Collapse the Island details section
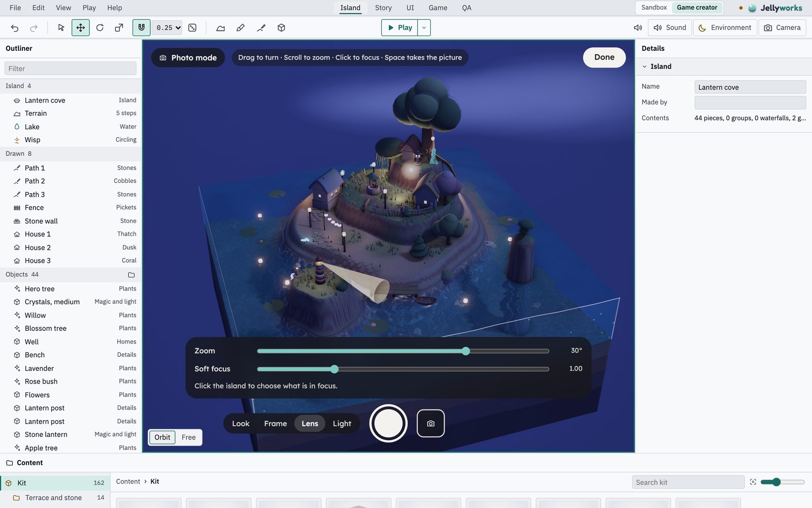Image resolution: width=812 pixels, height=508 pixels. [x=645, y=67]
